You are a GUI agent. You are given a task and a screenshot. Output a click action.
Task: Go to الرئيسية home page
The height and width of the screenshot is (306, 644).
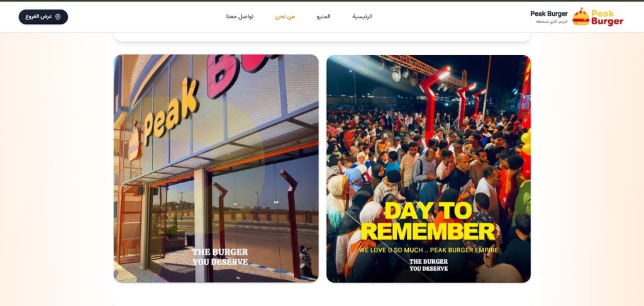click(x=362, y=16)
